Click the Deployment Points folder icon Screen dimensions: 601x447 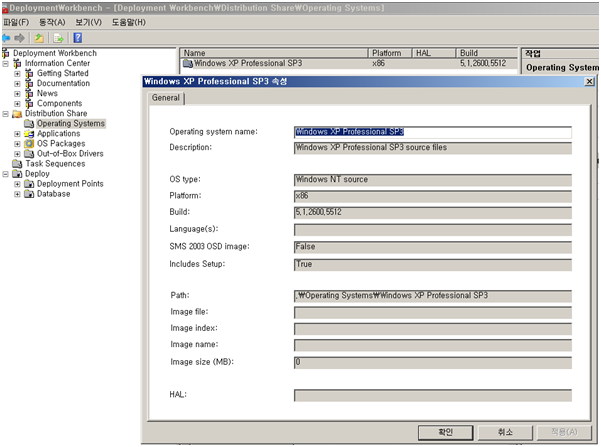pyautogui.click(x=29, y=184)
